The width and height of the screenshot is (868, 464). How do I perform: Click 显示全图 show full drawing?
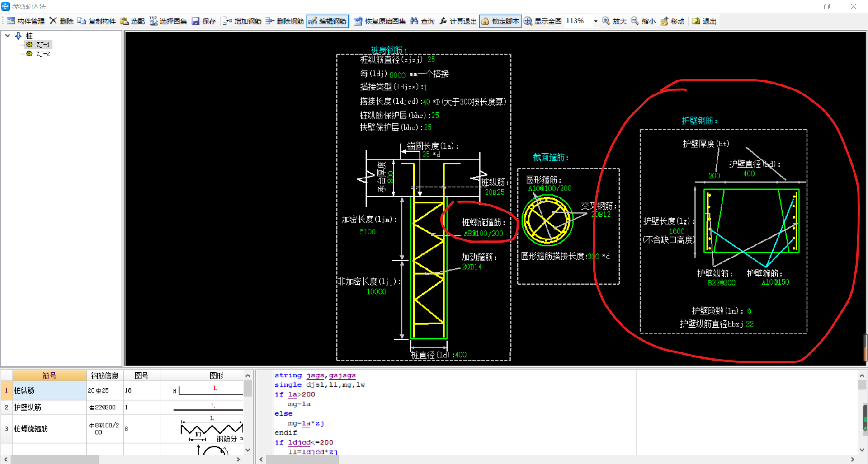[542, 21]
